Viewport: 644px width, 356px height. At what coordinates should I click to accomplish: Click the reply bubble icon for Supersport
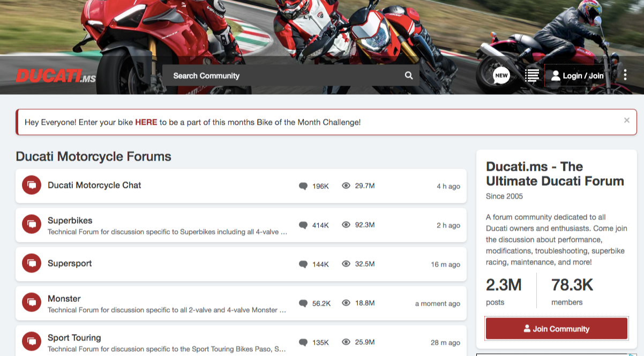point(303,264)
